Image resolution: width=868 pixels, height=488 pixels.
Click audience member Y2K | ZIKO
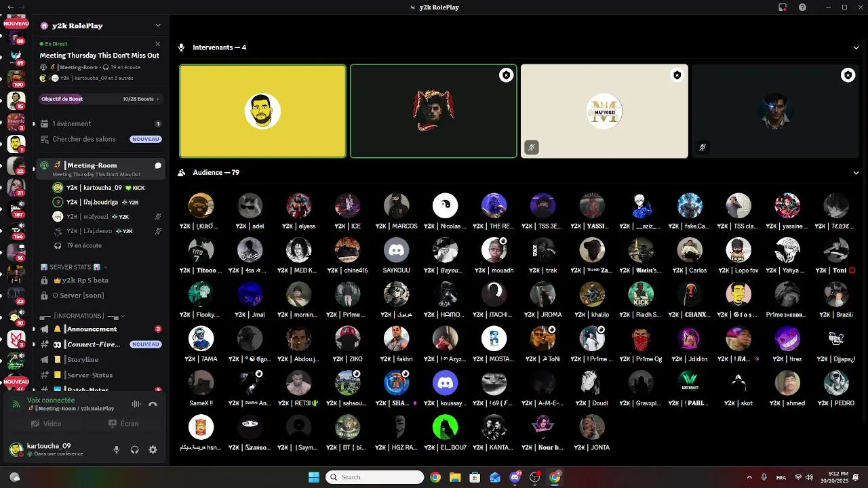pos(348,344)
